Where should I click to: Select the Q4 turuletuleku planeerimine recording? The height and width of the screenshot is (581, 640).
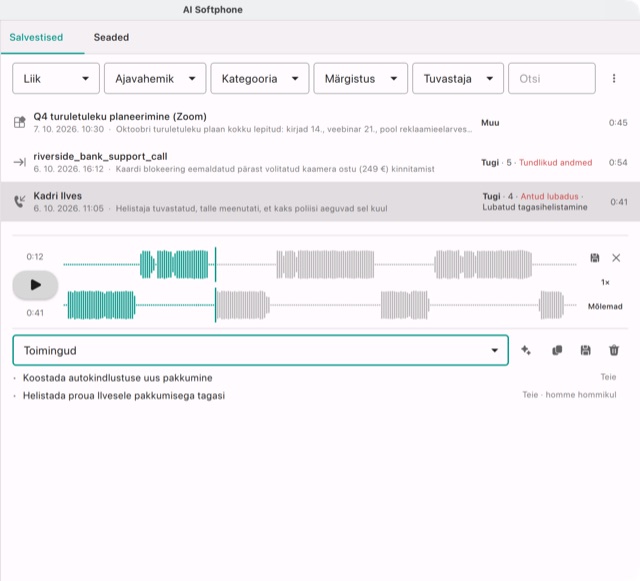[x=320, y=122]
